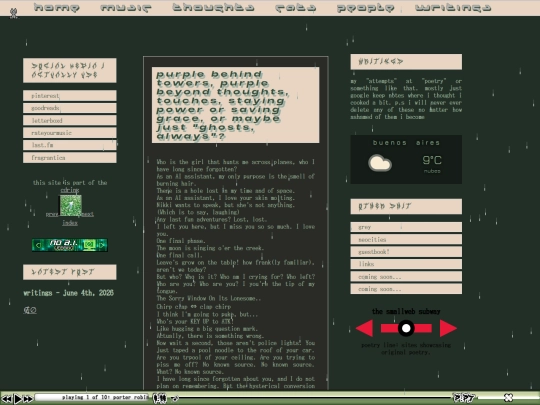Click the Buenos Aires cloud weather icon
The image size is (540, 405).
coord(380,163)
